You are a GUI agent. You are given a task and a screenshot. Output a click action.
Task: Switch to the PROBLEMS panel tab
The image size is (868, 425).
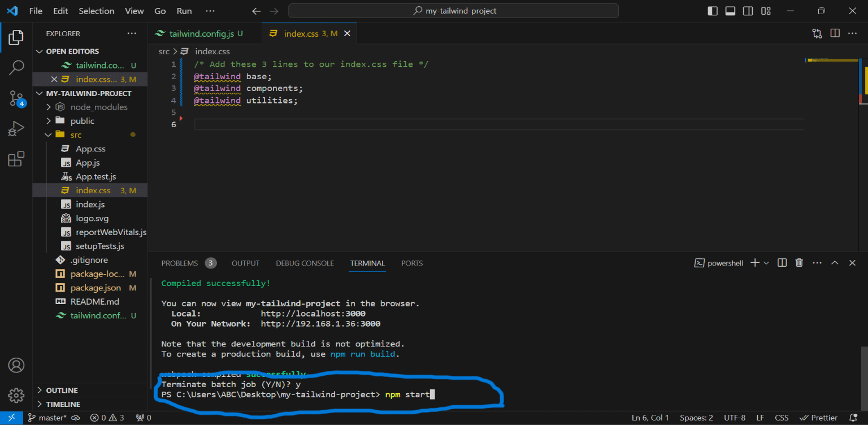pyautogui.click(x=180, y=263)
